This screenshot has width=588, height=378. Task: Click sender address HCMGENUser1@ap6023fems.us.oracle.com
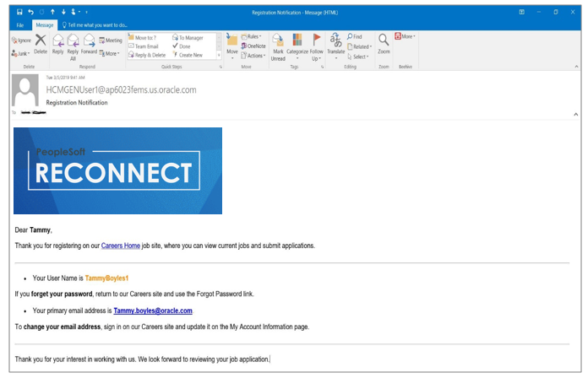(x=121, y=90)
